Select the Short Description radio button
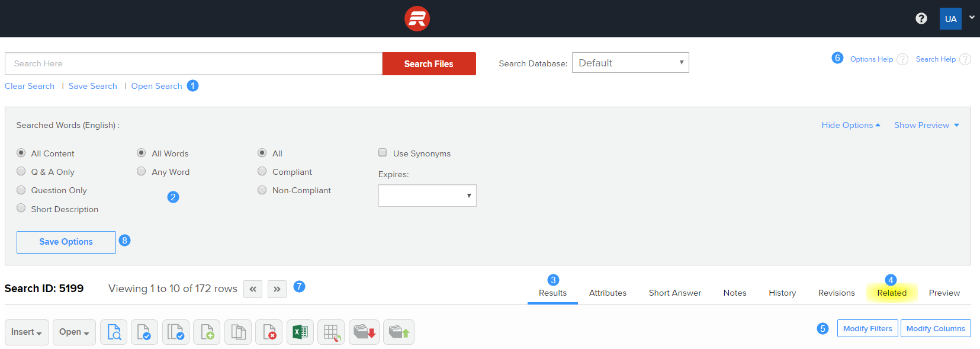Viewport: 980px width, 349px height. click(x=21, y=208)
